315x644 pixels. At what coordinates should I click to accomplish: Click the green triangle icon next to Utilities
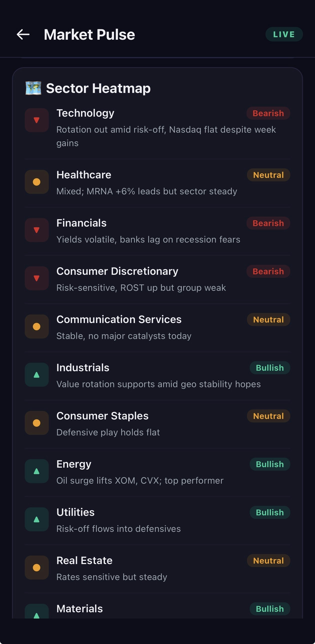pyautogui.click(x=36, y=520)
